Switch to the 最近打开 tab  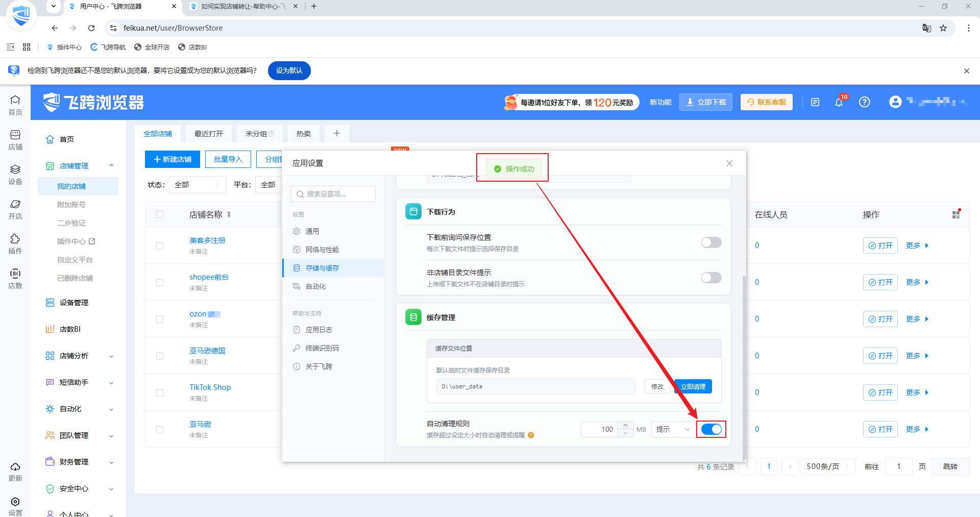[209, 134]
